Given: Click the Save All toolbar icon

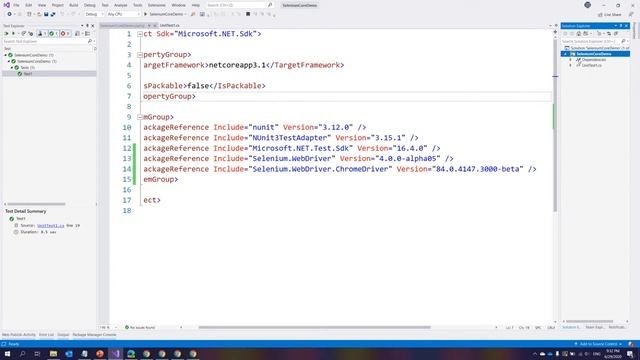Looking at the screenshot, I should (x=53, y=14).
